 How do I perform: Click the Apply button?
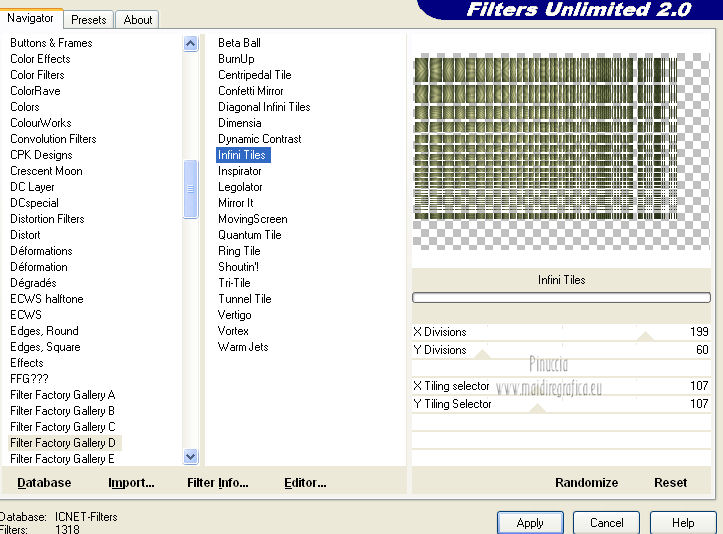[530, 523]
